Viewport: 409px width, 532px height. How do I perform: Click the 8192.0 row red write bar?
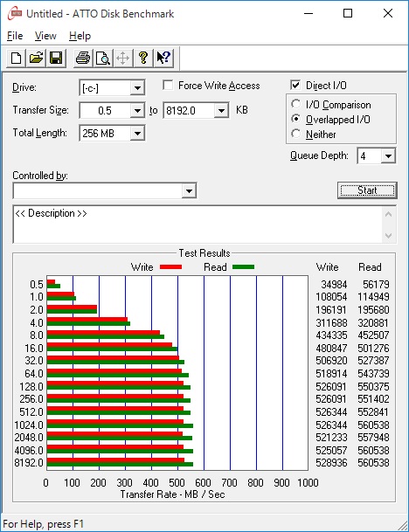pos(115,460)
